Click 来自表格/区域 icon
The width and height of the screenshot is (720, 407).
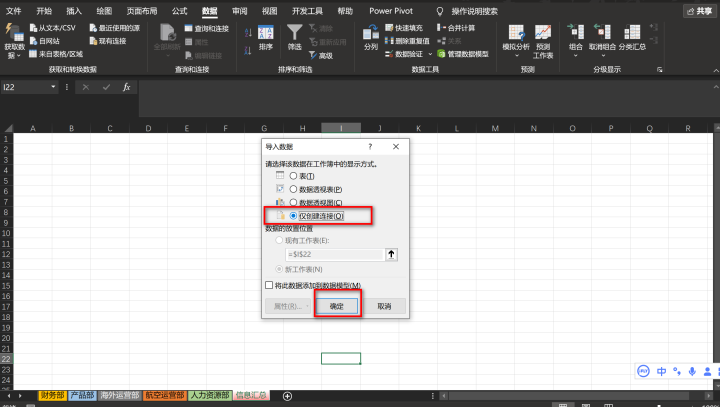33,54
